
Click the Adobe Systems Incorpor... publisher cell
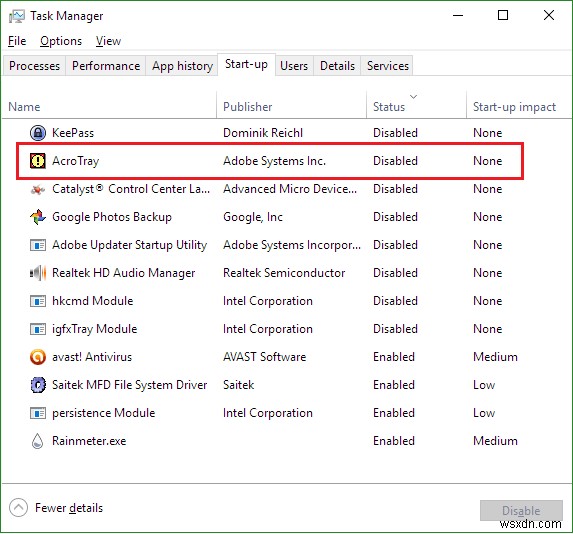tap(292, 245)
